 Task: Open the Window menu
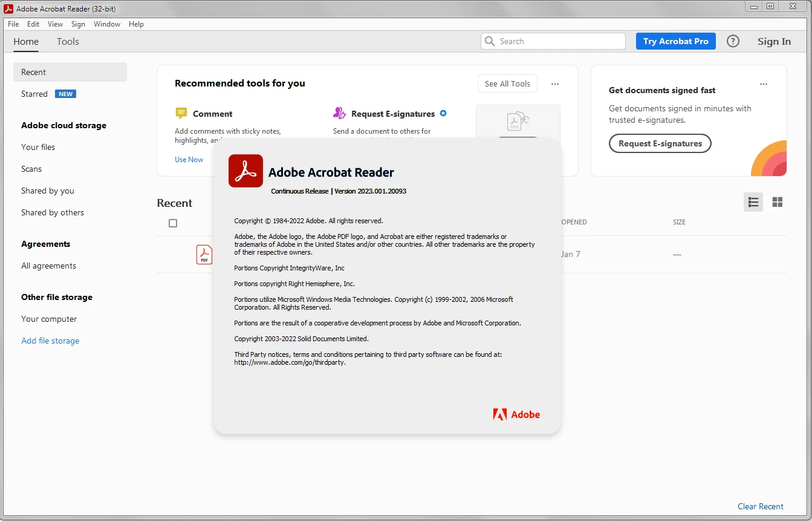coord(107,24)
